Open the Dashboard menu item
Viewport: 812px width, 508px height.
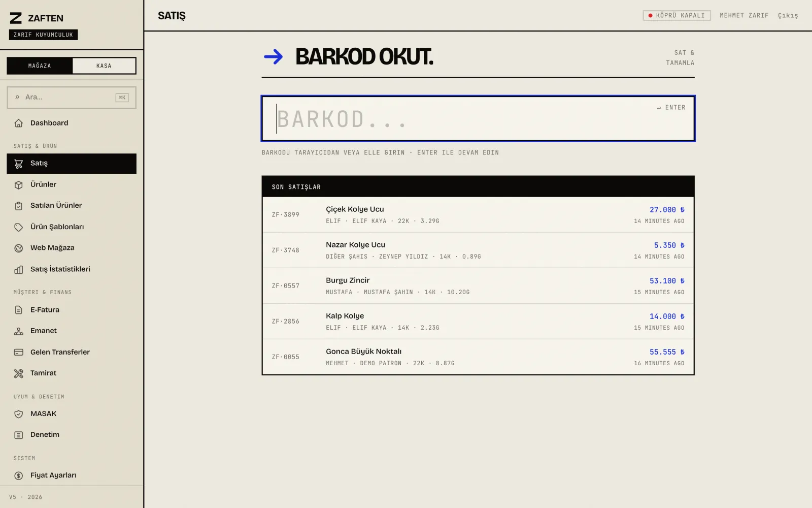[x=72, y=123]
